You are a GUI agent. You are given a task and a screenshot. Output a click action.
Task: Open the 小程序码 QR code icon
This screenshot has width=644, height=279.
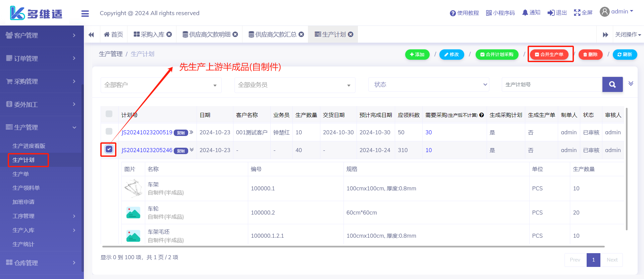489,13
